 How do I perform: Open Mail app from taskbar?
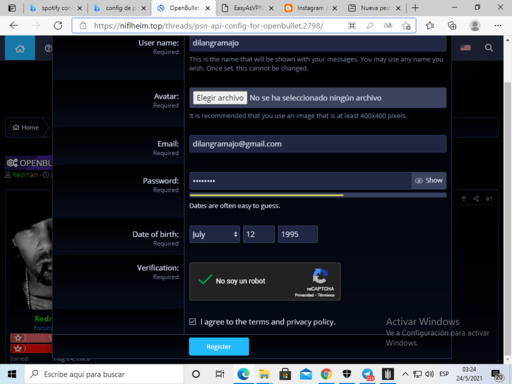click(306, 374)
